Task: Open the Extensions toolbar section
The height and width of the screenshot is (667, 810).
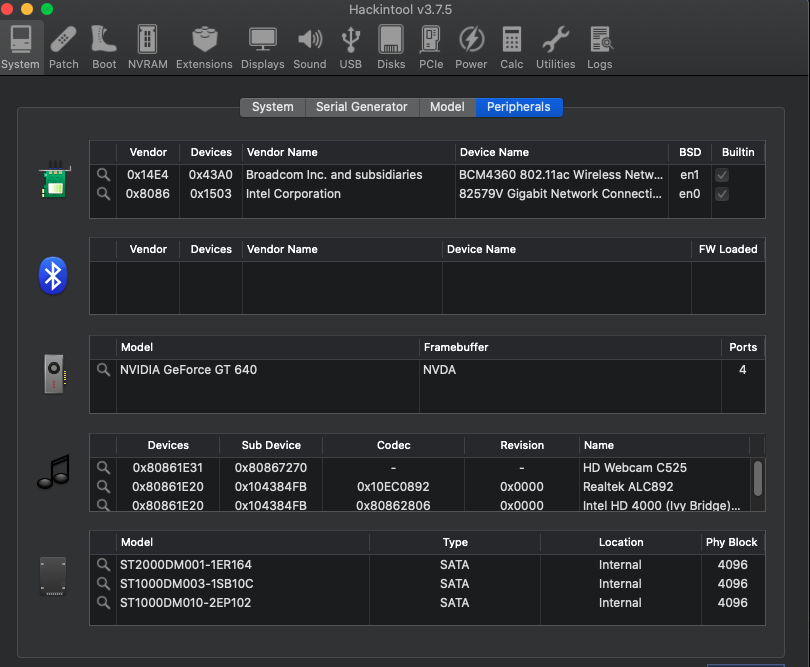Action: point(205,48)
